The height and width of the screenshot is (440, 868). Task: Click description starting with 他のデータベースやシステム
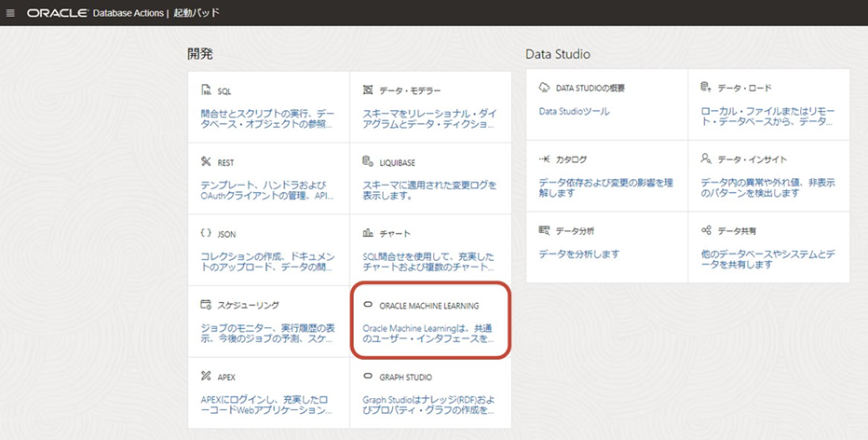click(767, 259)
